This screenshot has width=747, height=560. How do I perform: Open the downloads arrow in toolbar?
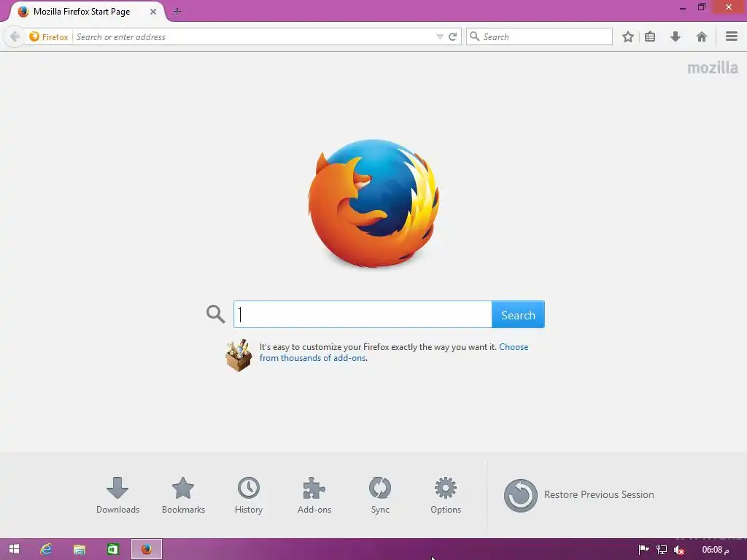coord(675,36)
